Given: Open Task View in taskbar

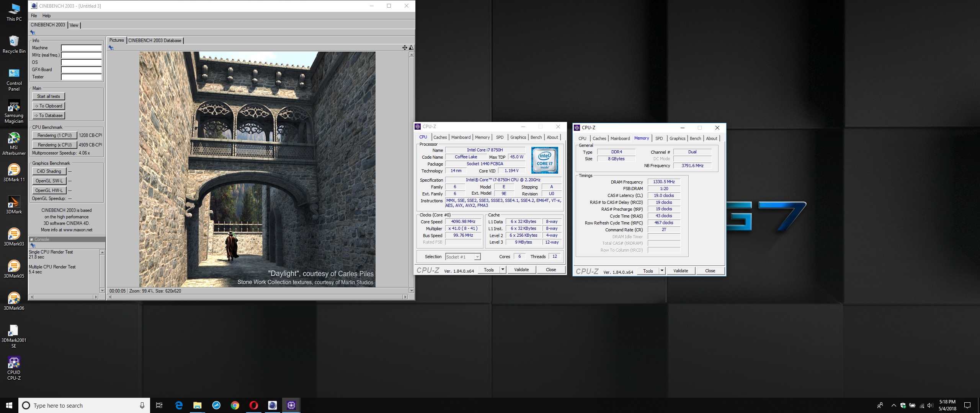Looking at the screenshot, I should 159,405.
